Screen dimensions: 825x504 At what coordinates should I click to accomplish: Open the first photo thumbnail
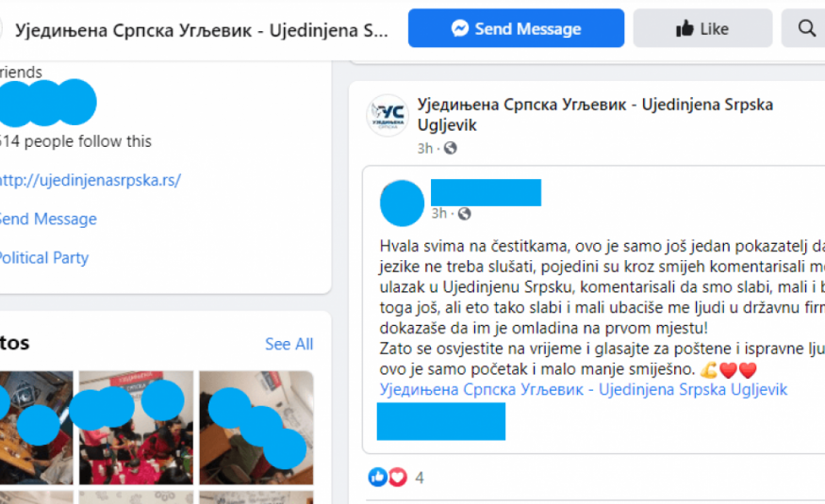37,428
